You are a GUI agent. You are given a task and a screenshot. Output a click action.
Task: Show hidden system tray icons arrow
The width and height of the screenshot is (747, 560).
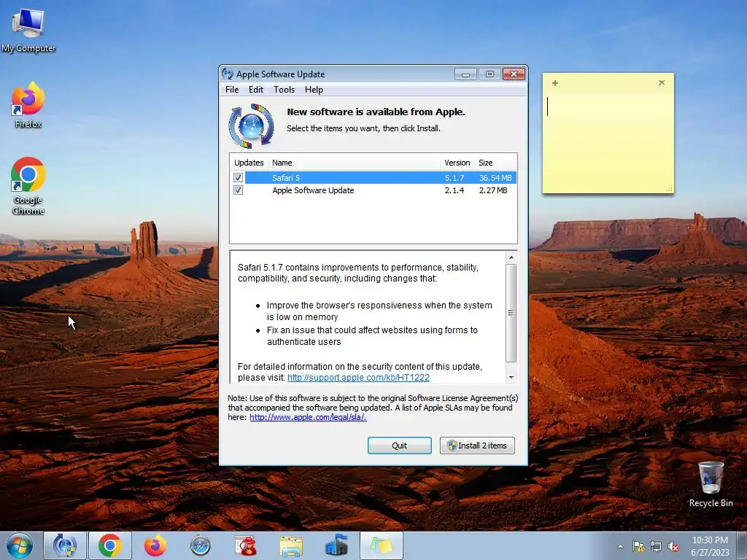[x=620, y=546]
